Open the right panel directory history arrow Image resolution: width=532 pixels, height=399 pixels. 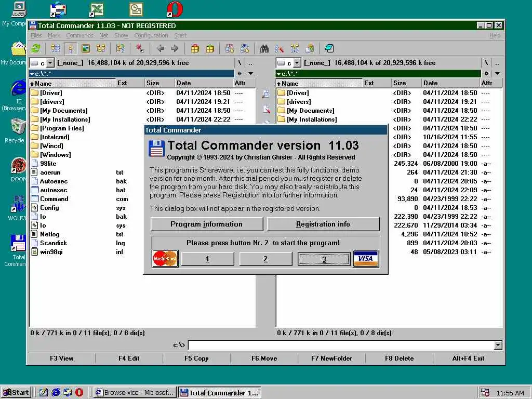pyautogui.click(x=497, y=74)
